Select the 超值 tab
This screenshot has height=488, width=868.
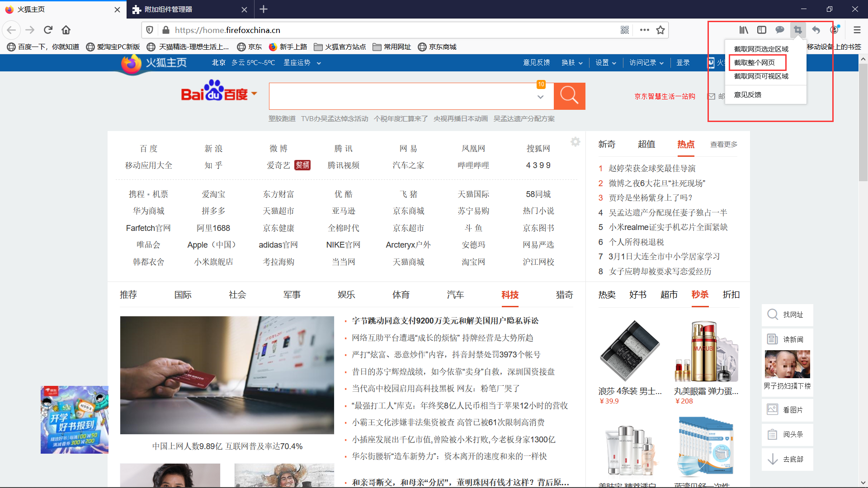(646, 144)
